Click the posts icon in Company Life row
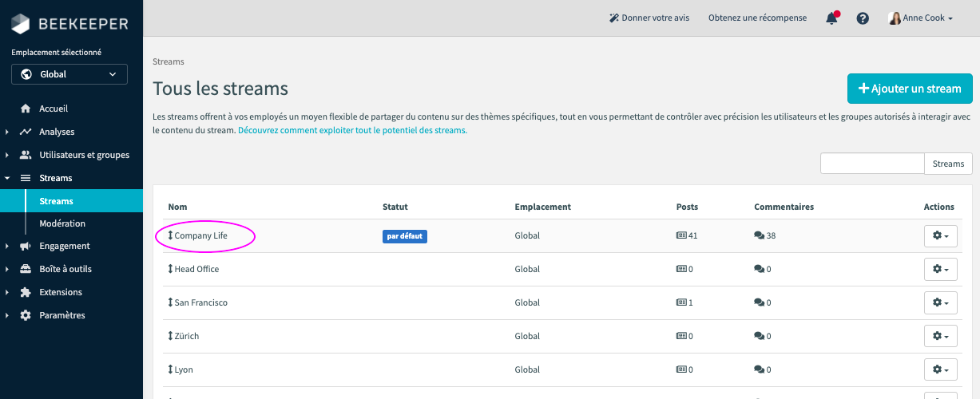This screenshot has height=399, width=980. pyautogui.click(x=681, y=236)
